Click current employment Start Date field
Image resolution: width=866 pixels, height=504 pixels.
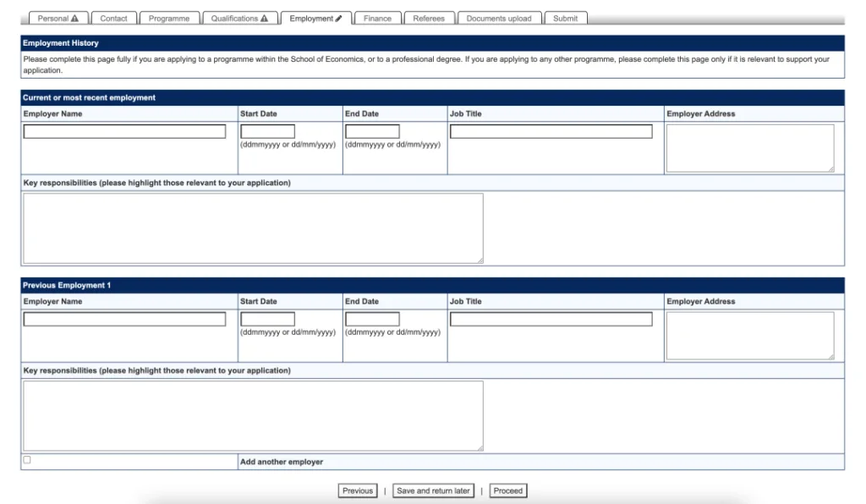tap(267, 132)
